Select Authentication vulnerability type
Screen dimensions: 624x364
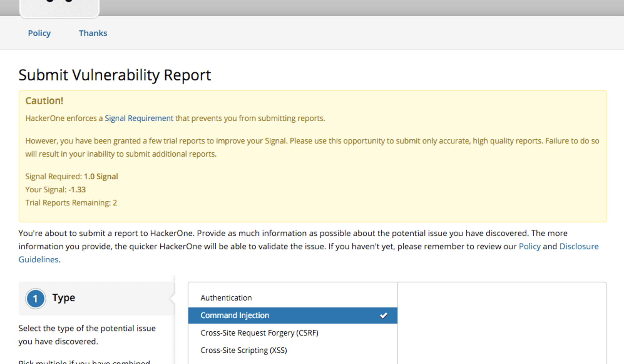point(226,298)
